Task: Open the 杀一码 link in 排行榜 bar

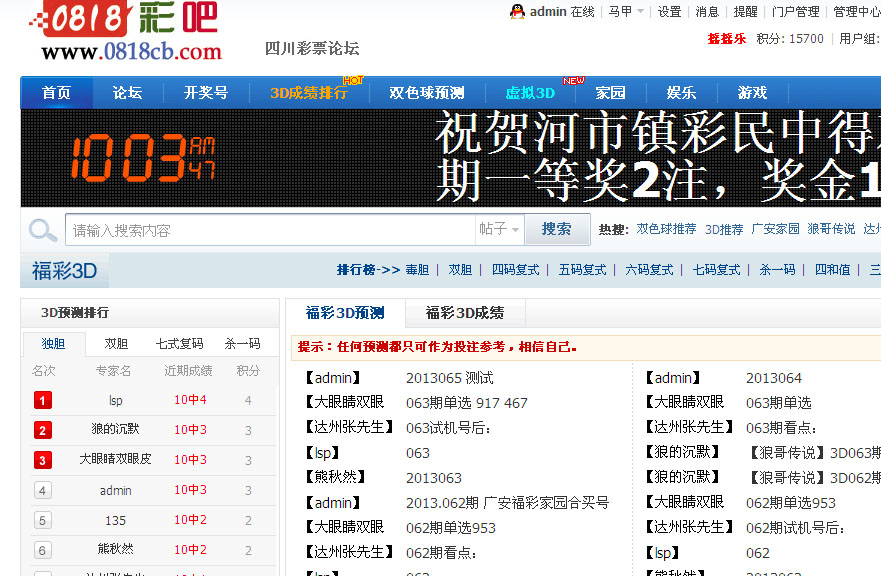Action: [x=778, y=270]
